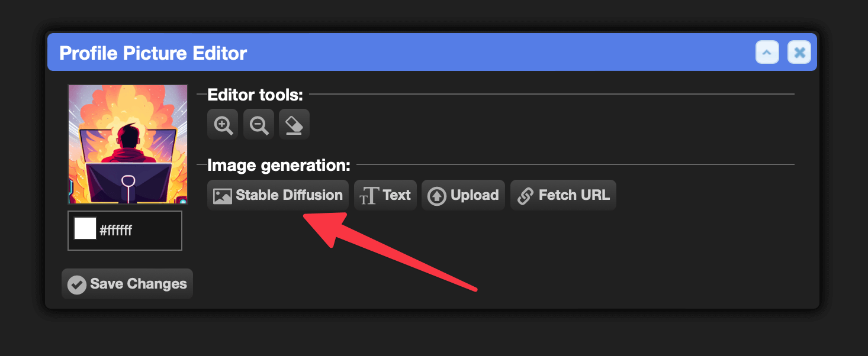868x356 pixels.
Task: Close the Profile Picture Editor dialog
Action: (x=799, y=53)
